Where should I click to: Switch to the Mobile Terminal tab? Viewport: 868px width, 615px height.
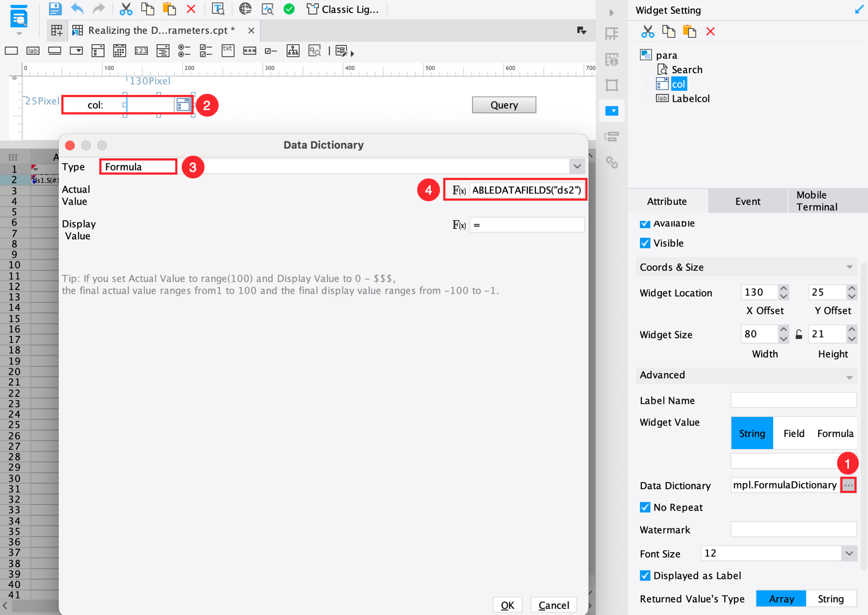[x=828, y=201]
